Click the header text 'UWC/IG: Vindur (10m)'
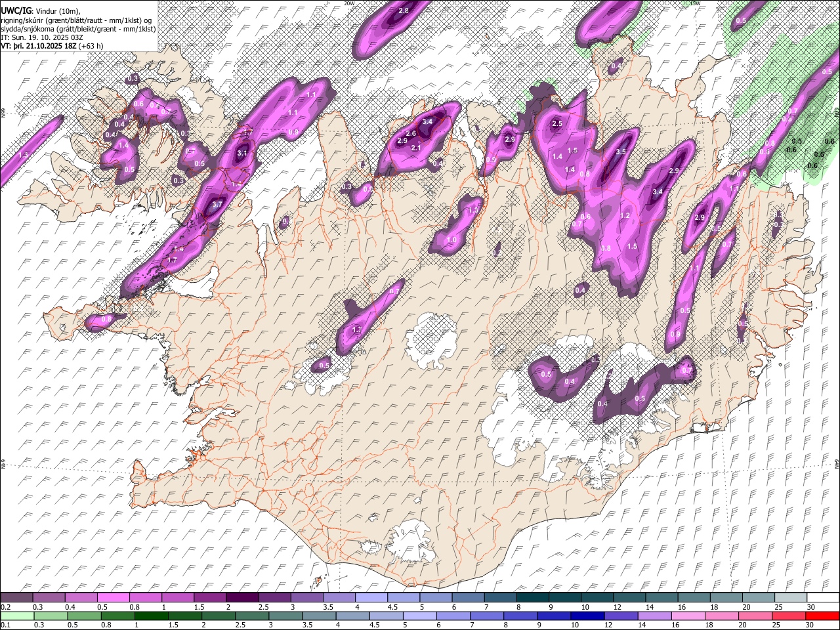The height and width of the screenshot is (630, 840). tap(40, 11)
